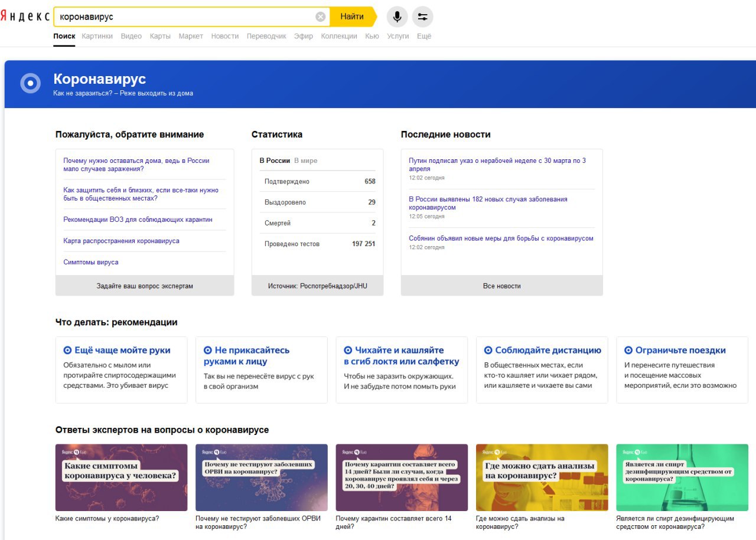The width and height of the screenshot is (756, 540).
Task: Click the Yandex logo
Action: pos(25,17)
